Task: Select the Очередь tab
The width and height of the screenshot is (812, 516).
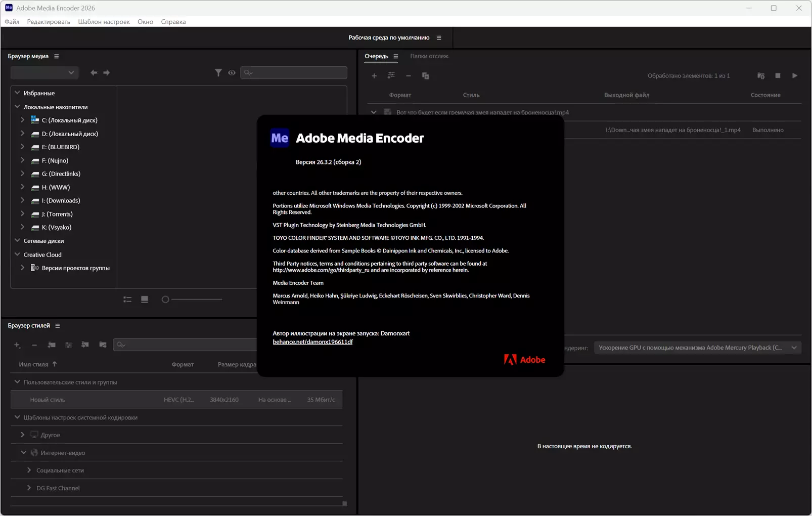Action: click(376, 56)
